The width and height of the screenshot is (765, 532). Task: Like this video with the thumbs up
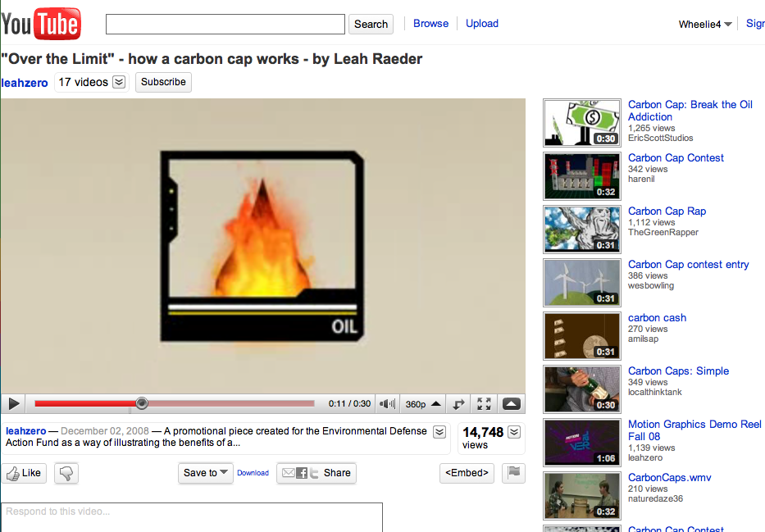click(x=24, y=473)
